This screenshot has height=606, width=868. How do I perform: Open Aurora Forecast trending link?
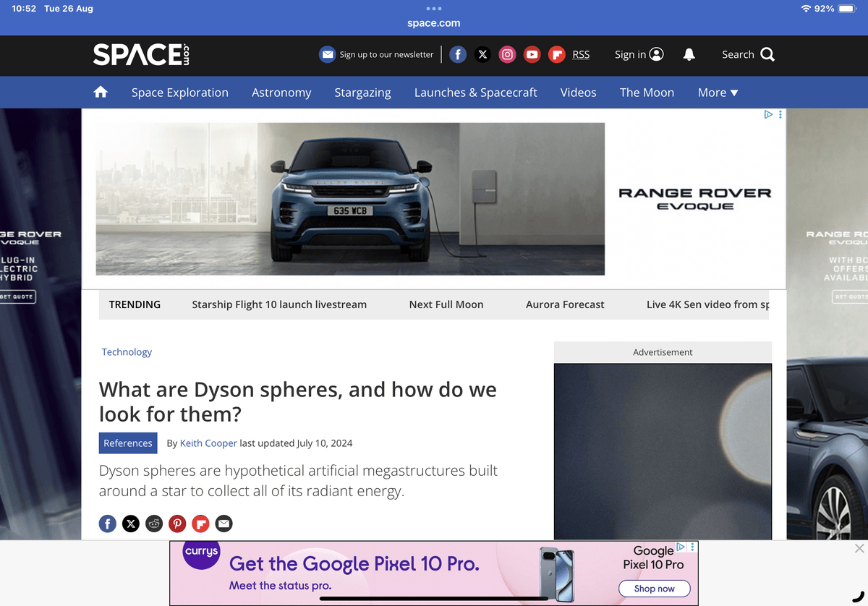point(565,304)
